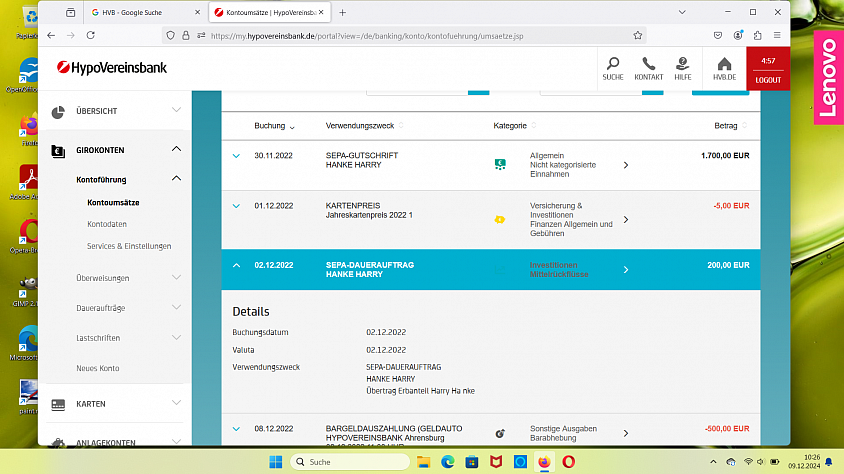Click the yellow Versicherung category icon
844x474 pixels.
[500, 220]
